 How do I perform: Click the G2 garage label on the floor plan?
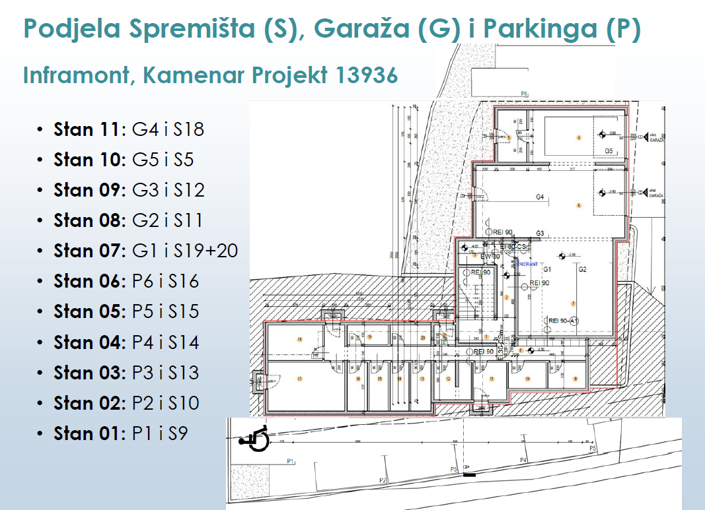583,269
